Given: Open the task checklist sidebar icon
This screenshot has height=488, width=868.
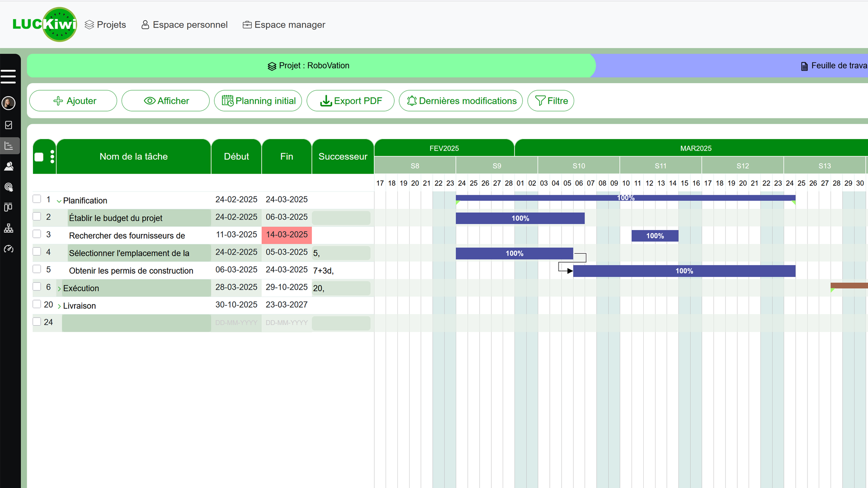Looking at the screenshot, I should [9, 125].
